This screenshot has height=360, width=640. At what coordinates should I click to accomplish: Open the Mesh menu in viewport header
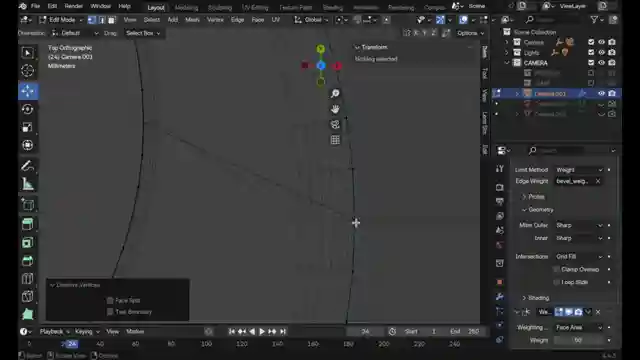[x=192, y=20]
